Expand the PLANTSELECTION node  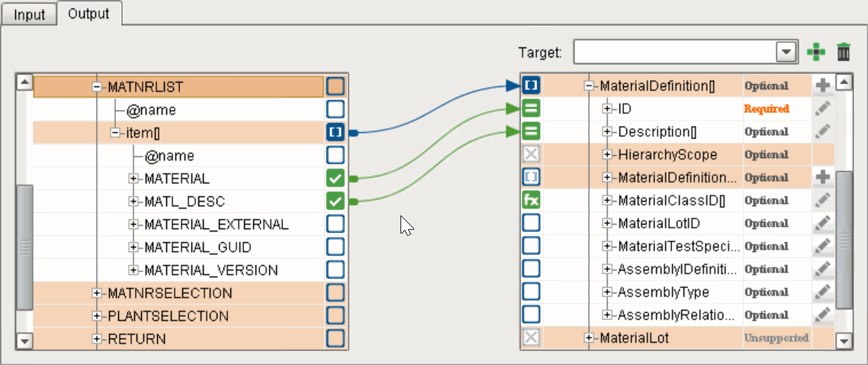pyautogui.click(x=97, y=316)
